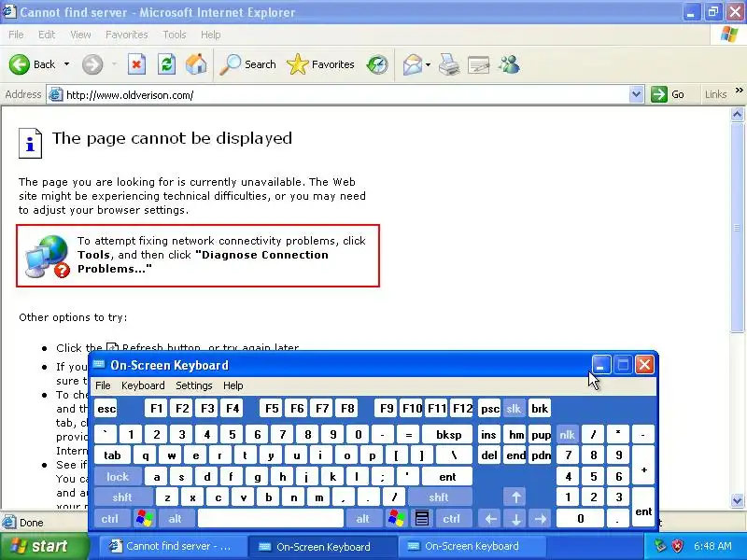The height and width of the screenshot is (560, 747).
Task: Click the F5 key on keyboard
Action: pos(272,409)
